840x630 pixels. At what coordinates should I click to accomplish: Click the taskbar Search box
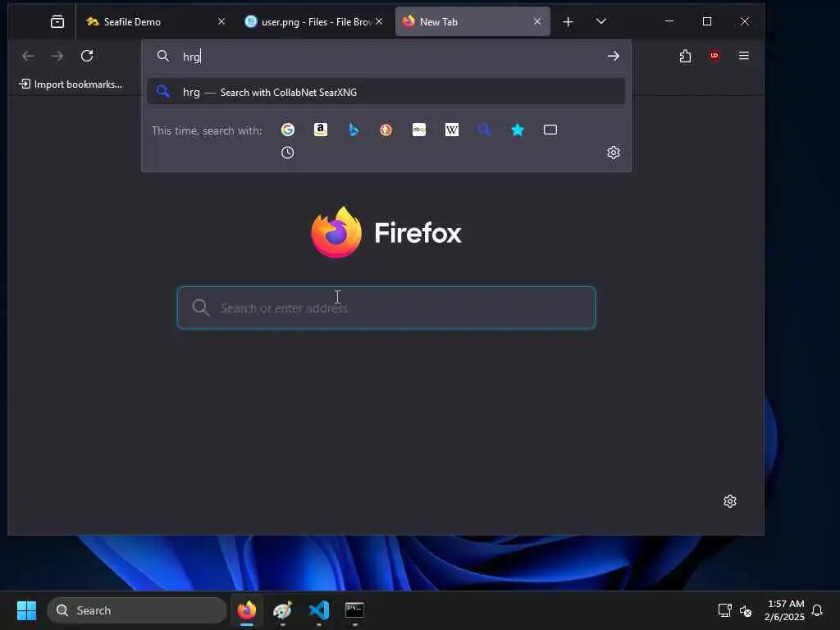pos(137,610)
